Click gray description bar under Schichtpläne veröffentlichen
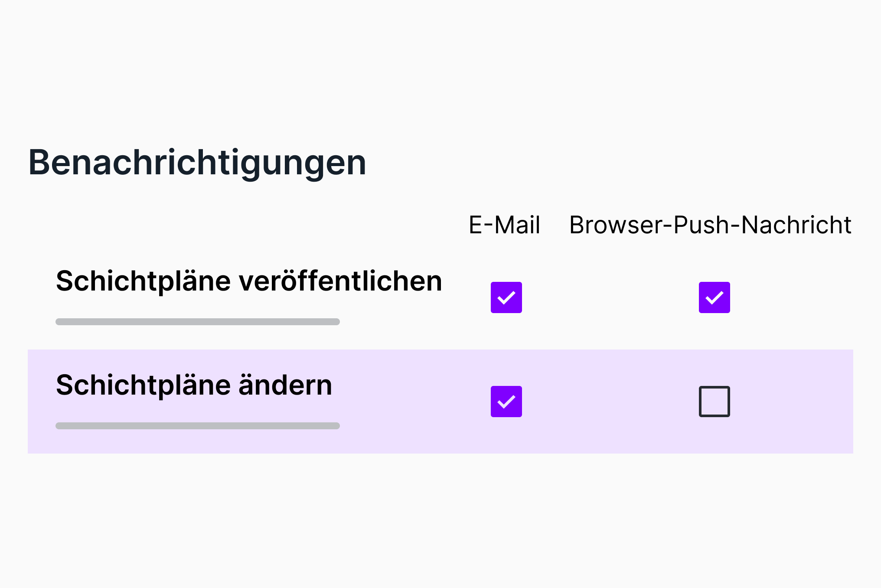The image size is (881, 588). click(197, 322)
